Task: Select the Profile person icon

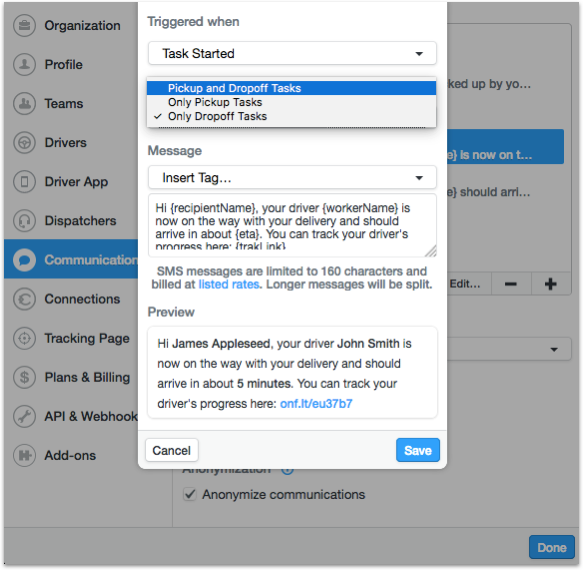Action: (x=25, y=64)
